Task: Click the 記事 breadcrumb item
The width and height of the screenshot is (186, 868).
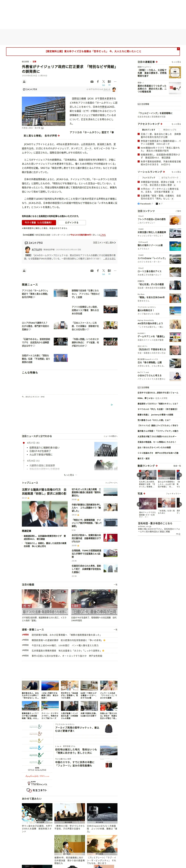Action: (x=34, y=62)
